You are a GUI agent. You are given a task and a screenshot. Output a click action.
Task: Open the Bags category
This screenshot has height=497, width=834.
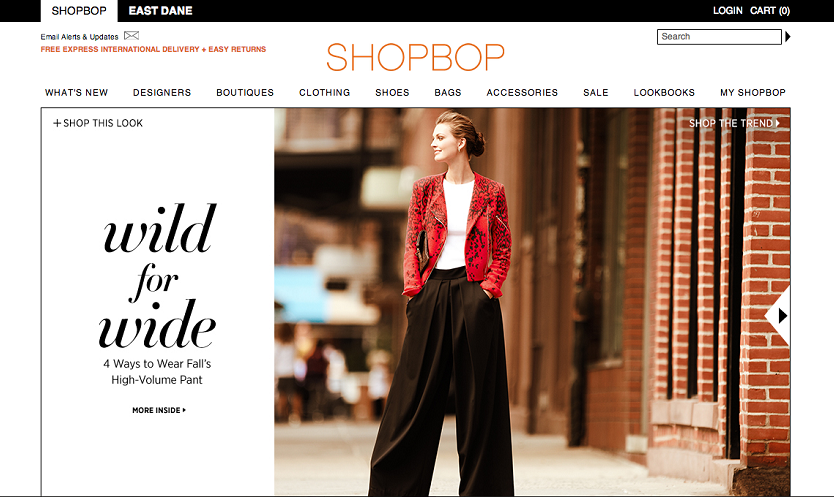[x=448, y=93]
